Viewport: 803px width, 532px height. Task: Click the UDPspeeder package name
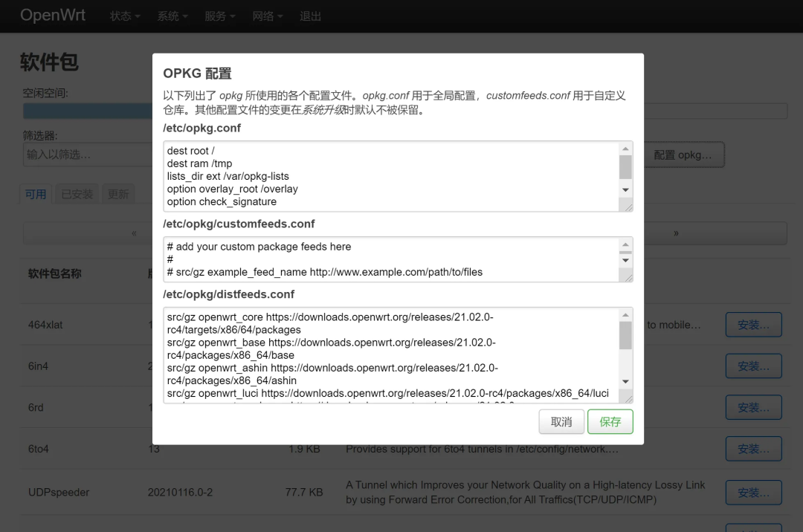(59, 493)
